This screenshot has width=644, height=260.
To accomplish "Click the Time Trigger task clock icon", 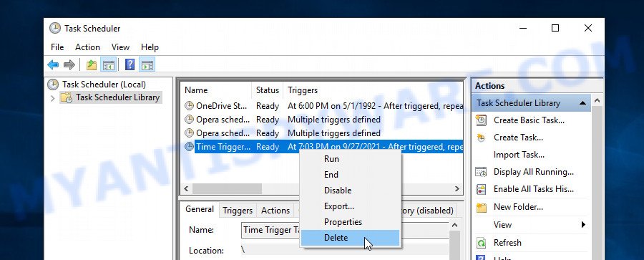I will coord(189,146).
